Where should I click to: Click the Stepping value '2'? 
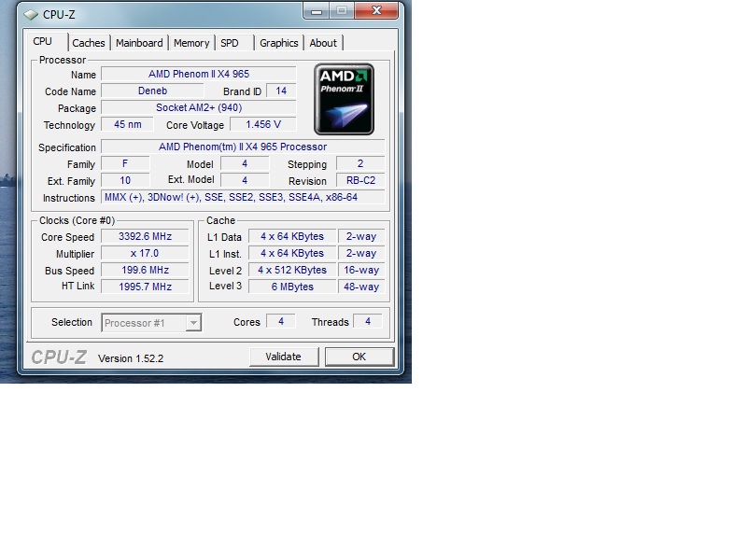click(x=360, y=164)
